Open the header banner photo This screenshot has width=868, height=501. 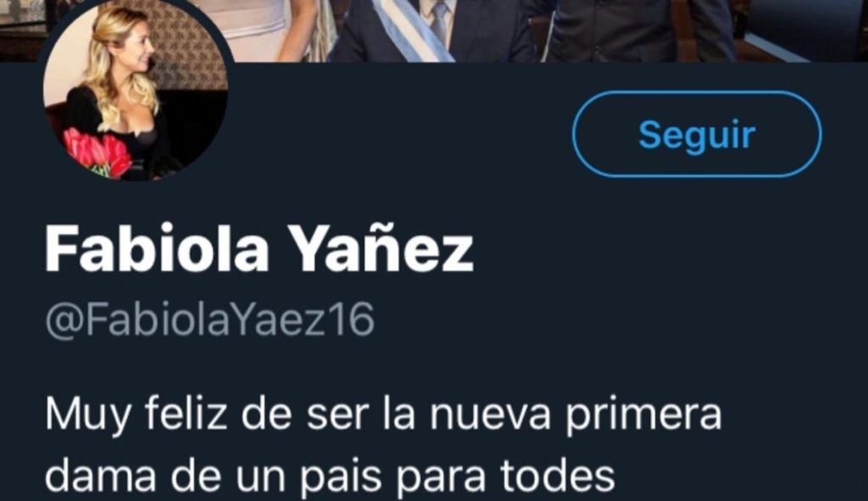(434, 31)
